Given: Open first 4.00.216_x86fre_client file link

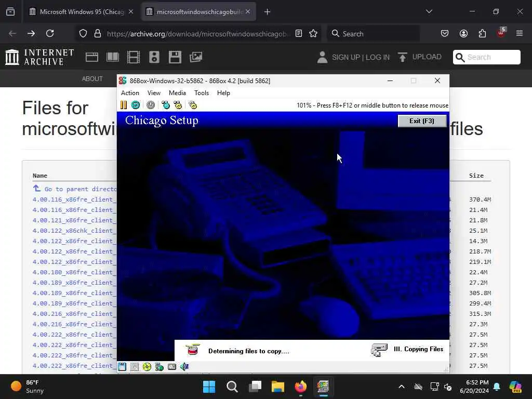Looking at the screenshot, I should [74, 314].
